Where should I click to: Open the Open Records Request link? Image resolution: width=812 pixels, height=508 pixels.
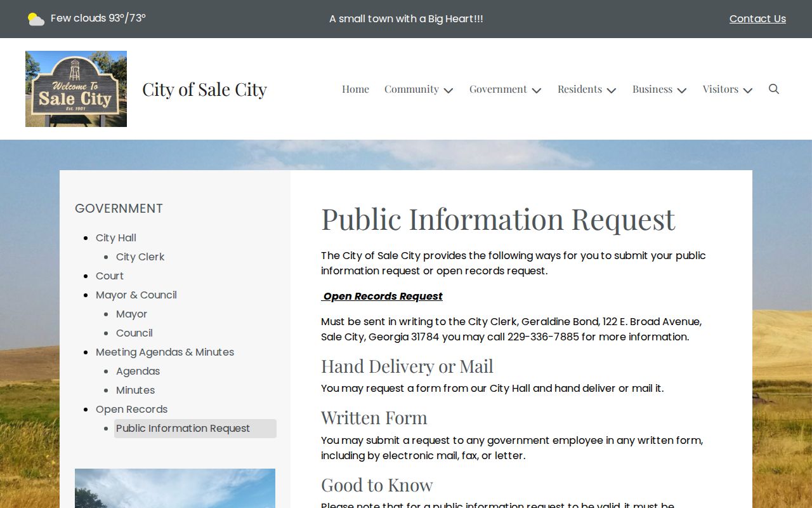coord(383,296)
